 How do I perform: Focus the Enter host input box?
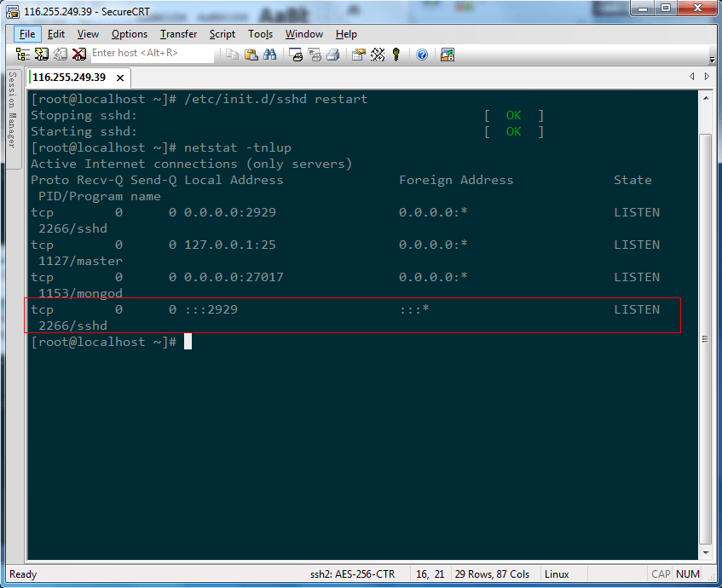coord(151,54)
